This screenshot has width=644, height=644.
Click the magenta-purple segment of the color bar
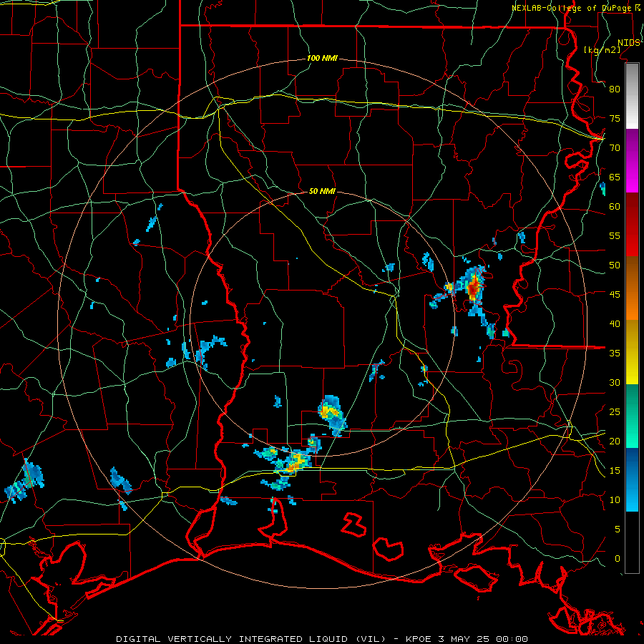tap(632, 161)
